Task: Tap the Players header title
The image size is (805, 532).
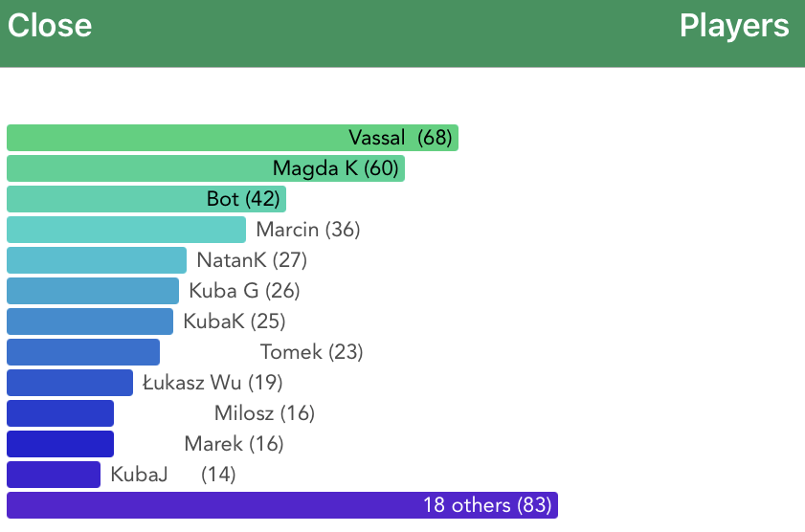Action: 734,26
